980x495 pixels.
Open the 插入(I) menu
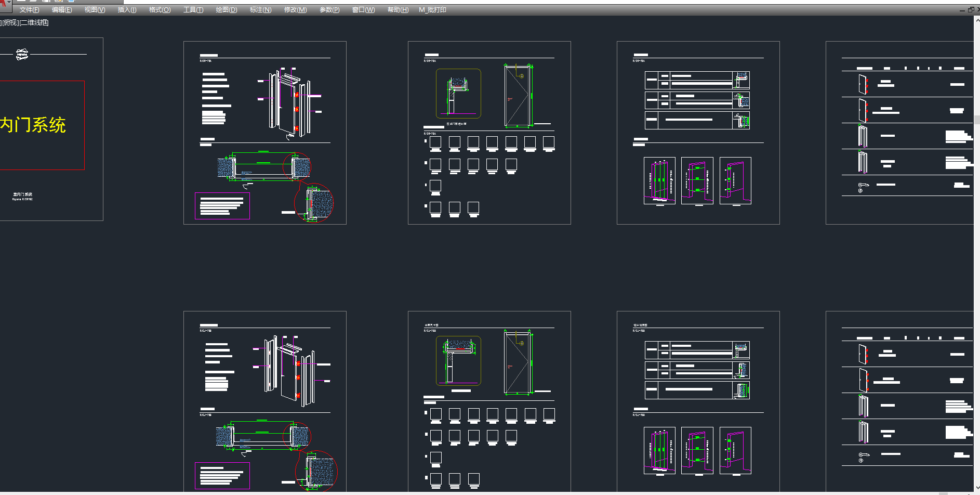tap(127, 10)
